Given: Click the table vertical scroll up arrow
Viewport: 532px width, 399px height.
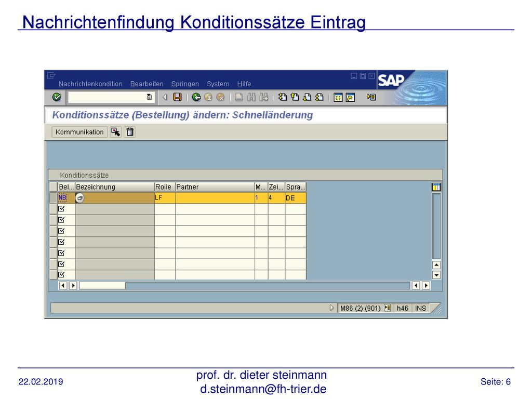Looking at the screenshot, I should [x=436, y=264].
